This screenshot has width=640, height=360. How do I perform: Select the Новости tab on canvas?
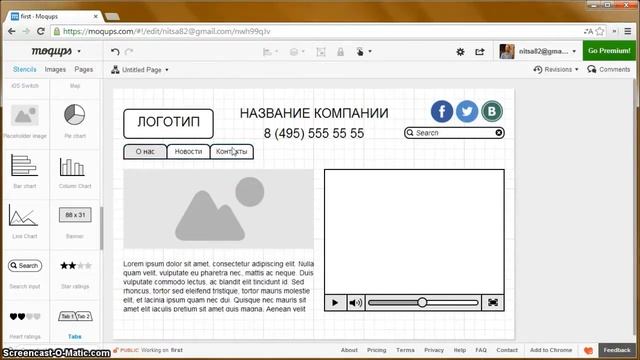188,151
